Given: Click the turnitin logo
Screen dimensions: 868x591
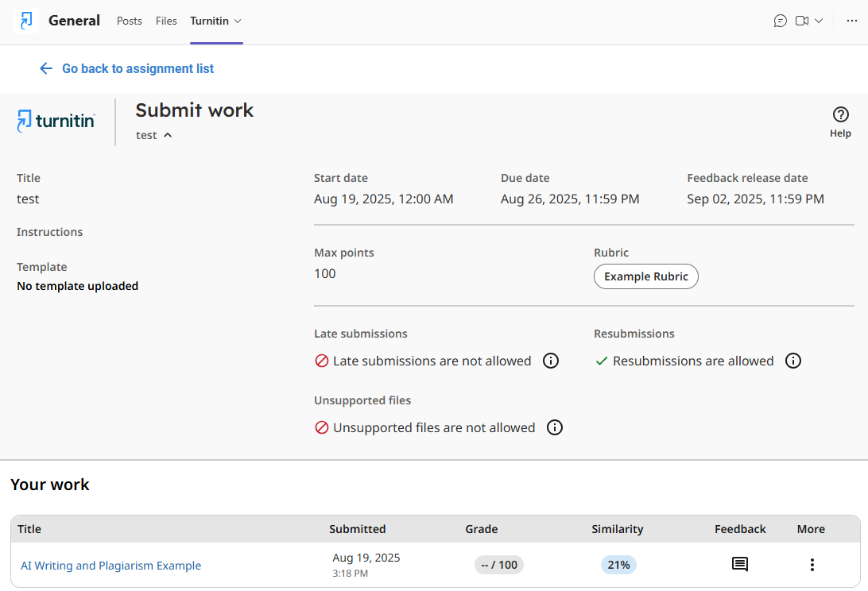Looking at the screenshot, I should coord(56,121).
